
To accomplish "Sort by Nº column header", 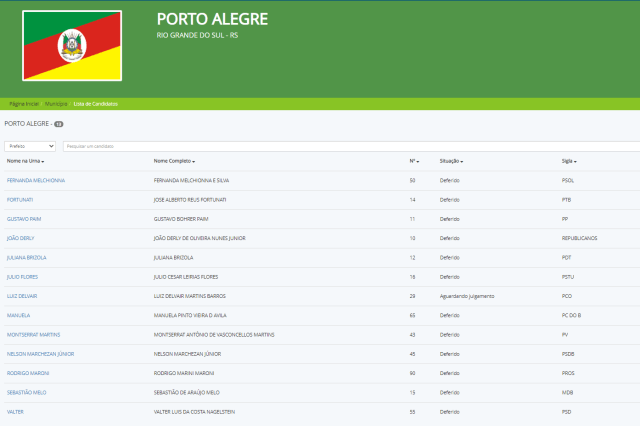I will pyautogui.click(x=414, y=161).
